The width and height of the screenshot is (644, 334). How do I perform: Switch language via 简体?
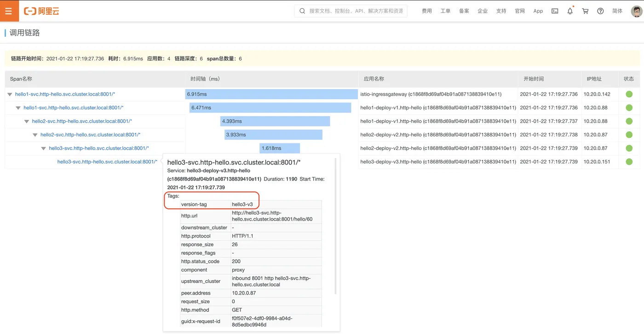tap(617, 11)
